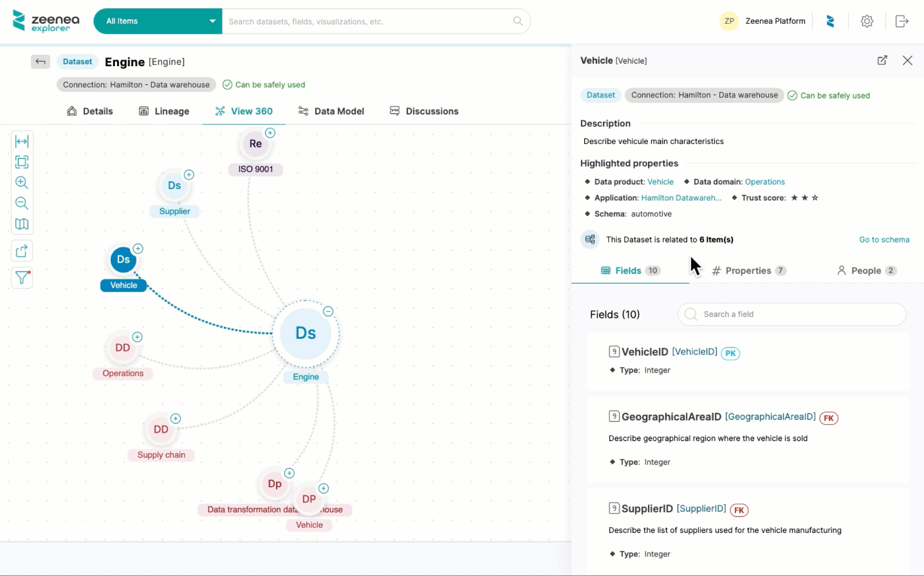Open the Properties tab
The image size is (924, 576).
748,271
